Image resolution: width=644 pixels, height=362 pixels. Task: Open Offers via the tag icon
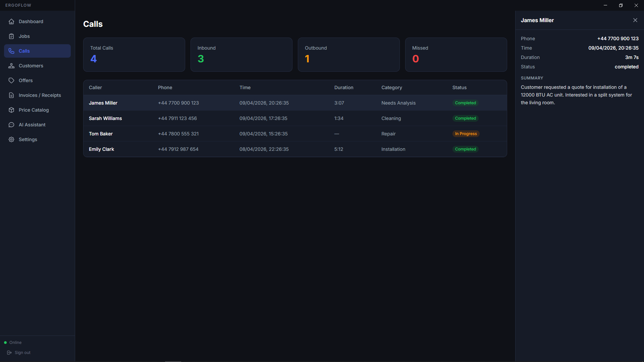tap(11, 80)
